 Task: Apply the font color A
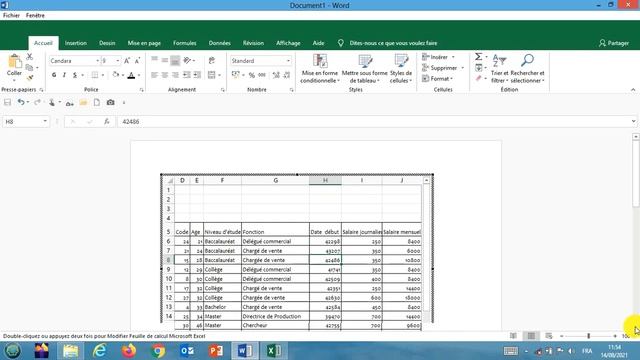pyautogui.click(x=131, y=75)
